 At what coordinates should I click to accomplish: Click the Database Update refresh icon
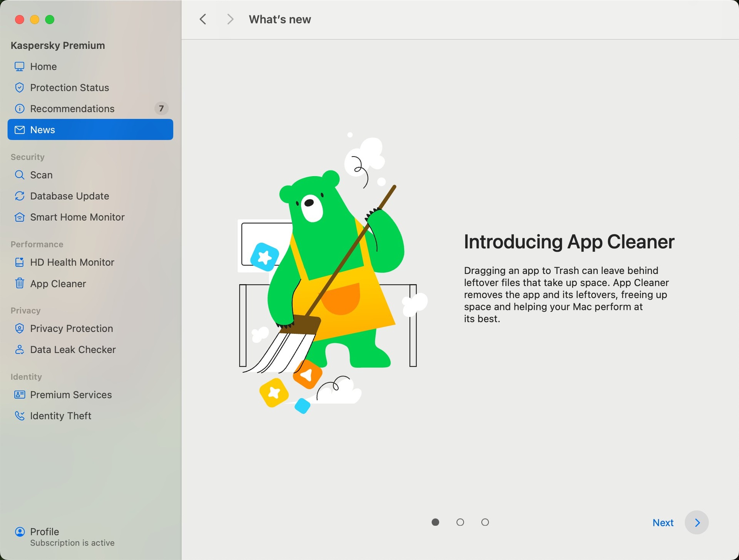click(x=19, y=196)
